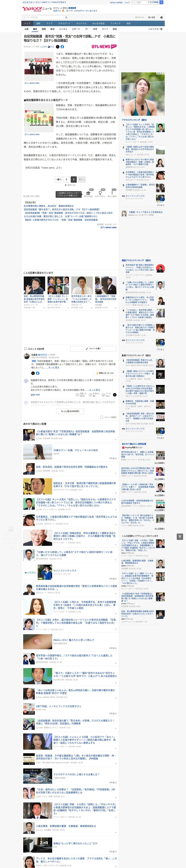The width and height of the screenshot is (186, 868).
Task: Open the 国会議員票 chart image
Action: click(39, 118)
